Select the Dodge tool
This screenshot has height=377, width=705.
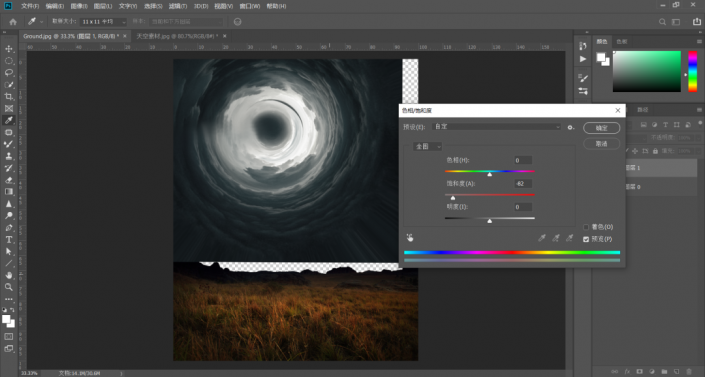pos(9,215)
